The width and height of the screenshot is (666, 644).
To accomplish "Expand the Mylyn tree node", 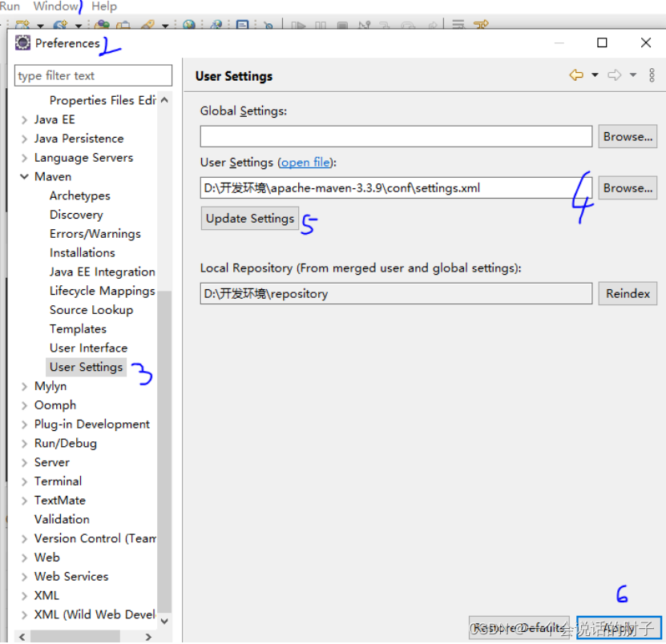I will pyautogui.click(x=24, y=386).
